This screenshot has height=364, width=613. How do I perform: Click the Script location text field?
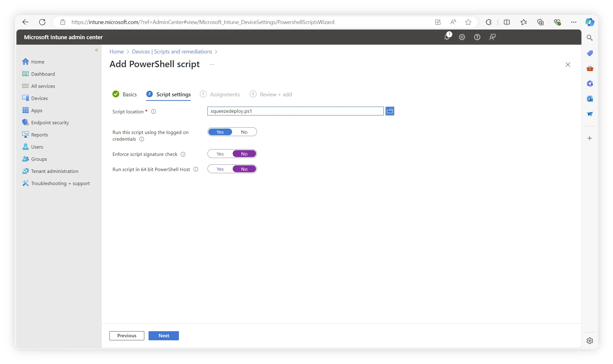coord(295,111)
